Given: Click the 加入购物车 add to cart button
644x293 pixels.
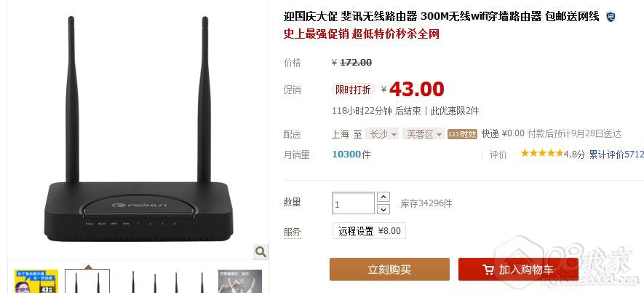Looking at the screenshot, I should (518, 270).
